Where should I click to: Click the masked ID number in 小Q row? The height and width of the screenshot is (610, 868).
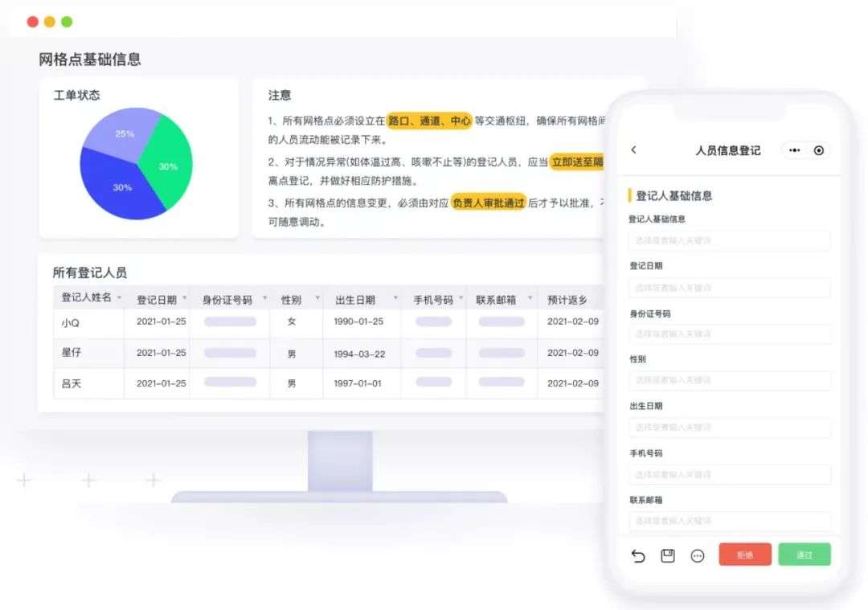[x=231, y=321]
